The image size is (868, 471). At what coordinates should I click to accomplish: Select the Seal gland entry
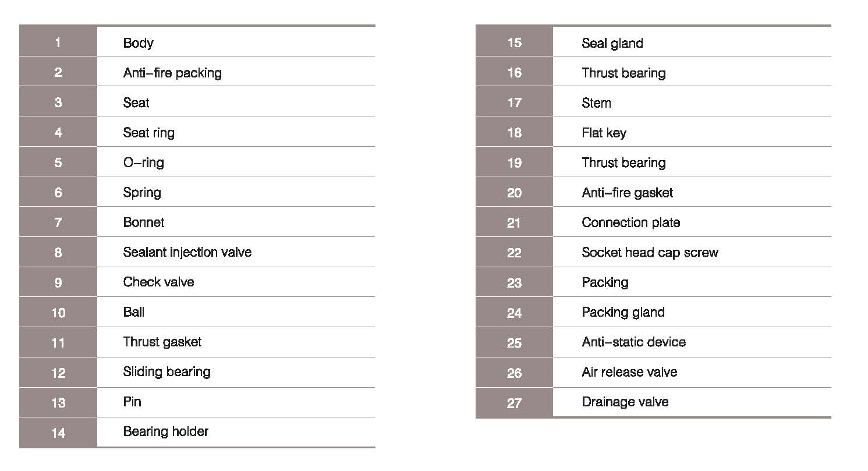[x=612, y=43]
